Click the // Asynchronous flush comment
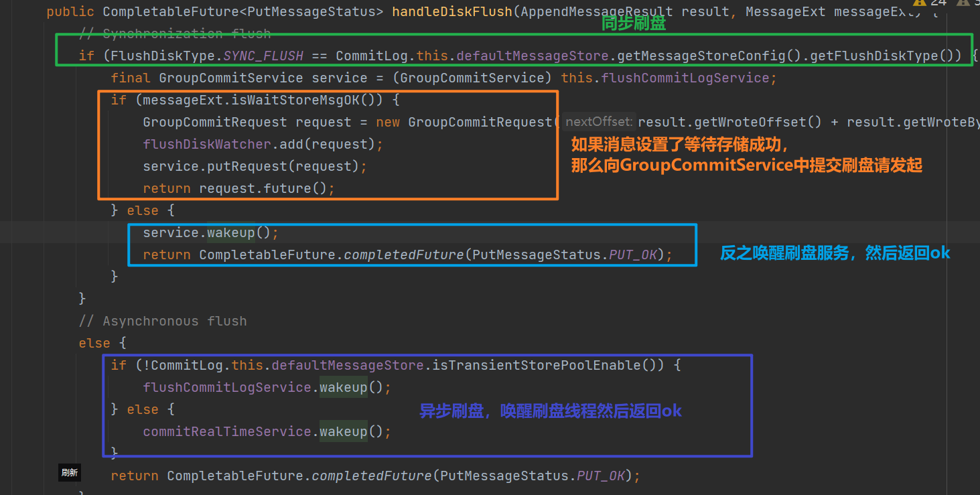This screenshot has height=495, width=980. [x=163, y=321]
